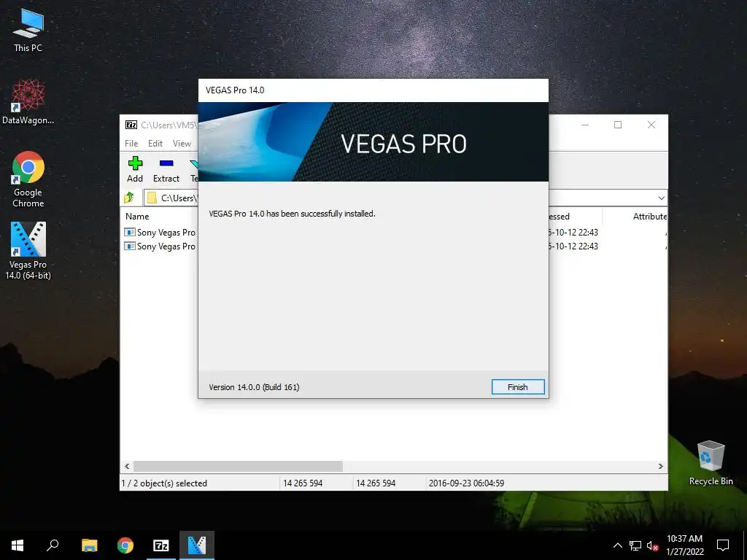Click the up-folder arrow icon in 7-Zip

coord(129,198)
